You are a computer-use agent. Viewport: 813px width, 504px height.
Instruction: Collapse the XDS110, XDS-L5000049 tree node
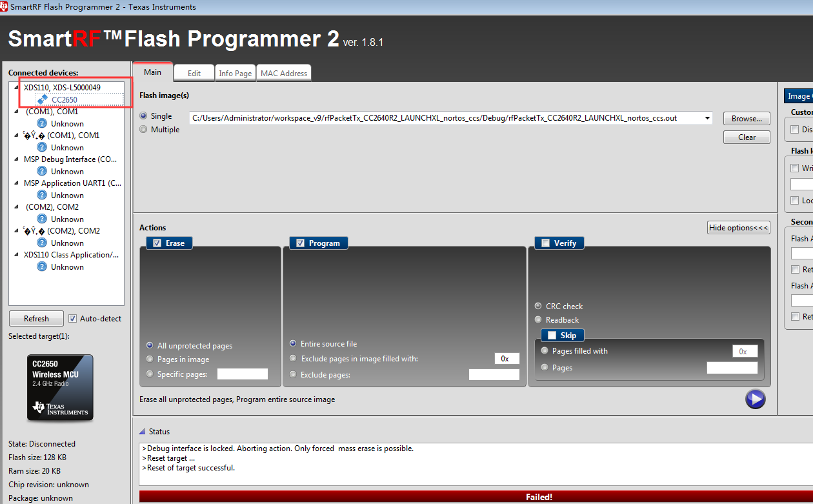(x=16, y=87)
